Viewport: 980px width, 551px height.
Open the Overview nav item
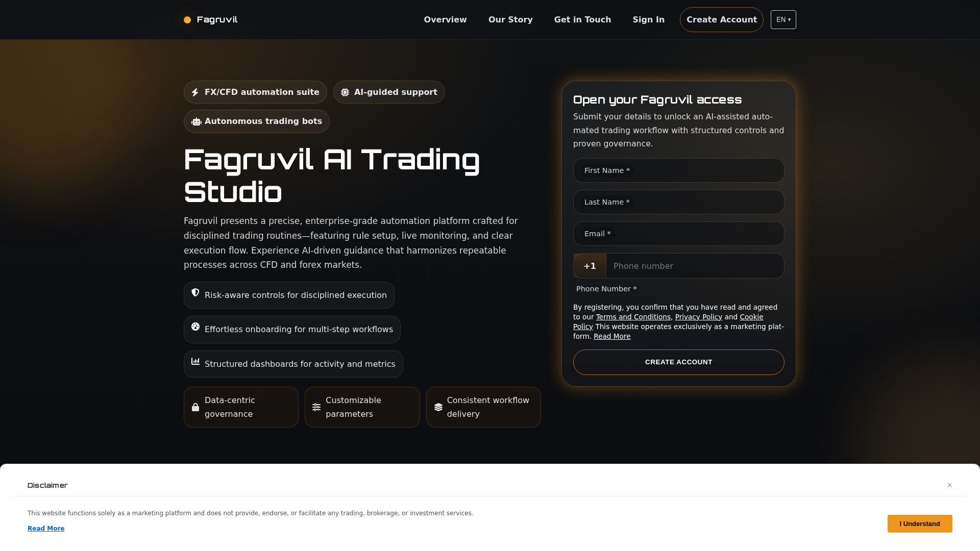[x=445, y=20]
